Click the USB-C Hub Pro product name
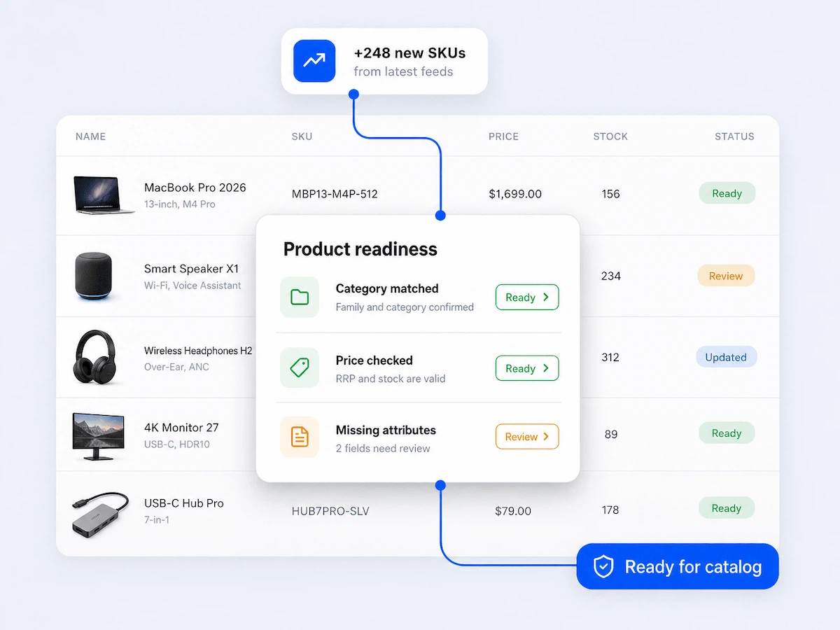Image resolution: width=840 pixels, height=630 pixels. click(x=184, y=503)
